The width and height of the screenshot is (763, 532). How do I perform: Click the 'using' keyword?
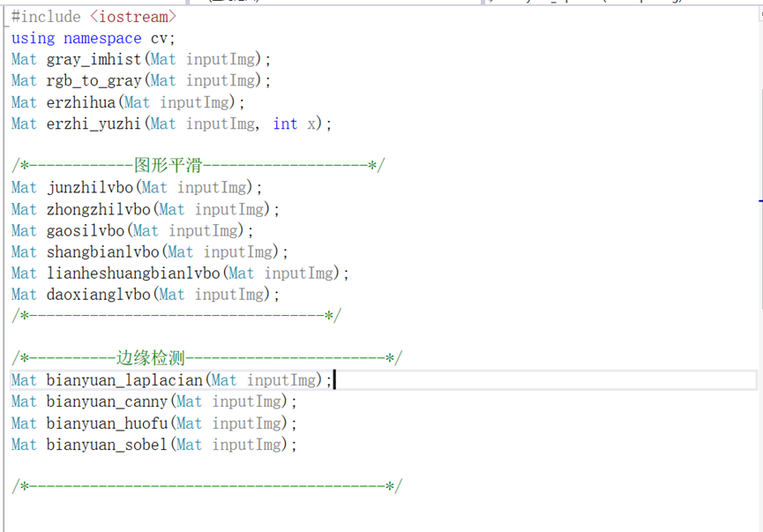tap(34, 39)
